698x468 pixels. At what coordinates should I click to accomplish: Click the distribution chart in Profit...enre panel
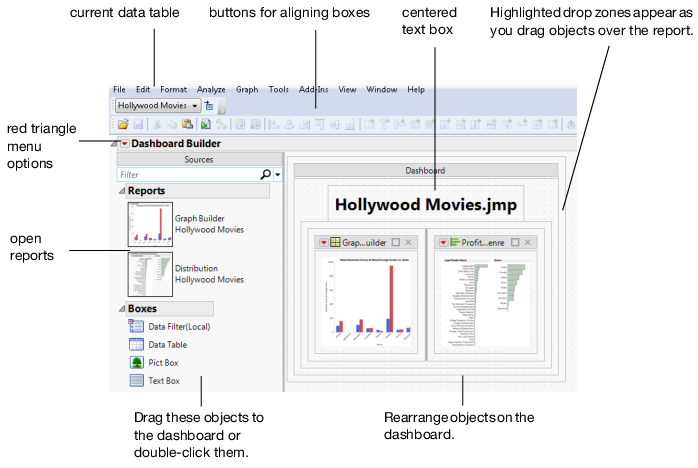[x=486, y=302]
